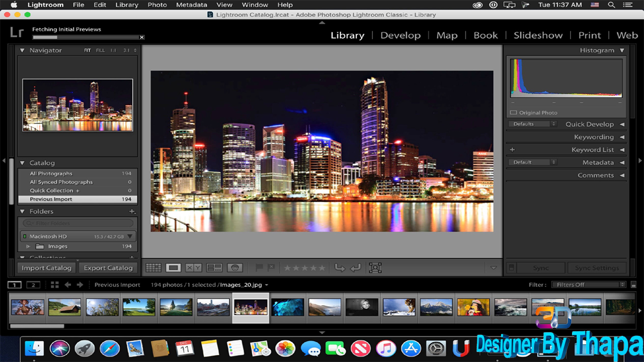Set star rating using the toolbar stars
The height and width of the screenshot is (362, 644).
tap(305, 268)
